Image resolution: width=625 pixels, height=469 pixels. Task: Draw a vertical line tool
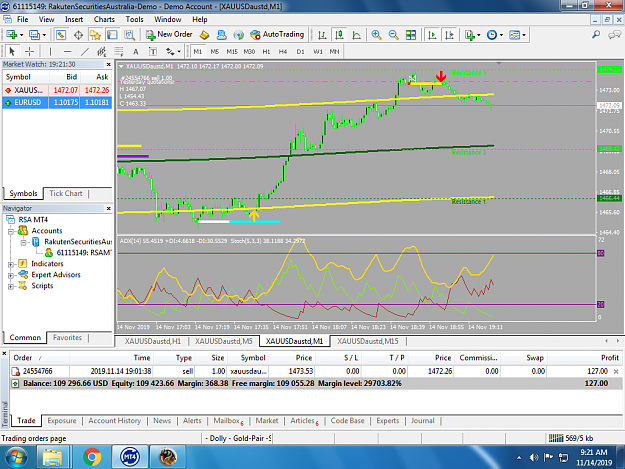point(50,51)
